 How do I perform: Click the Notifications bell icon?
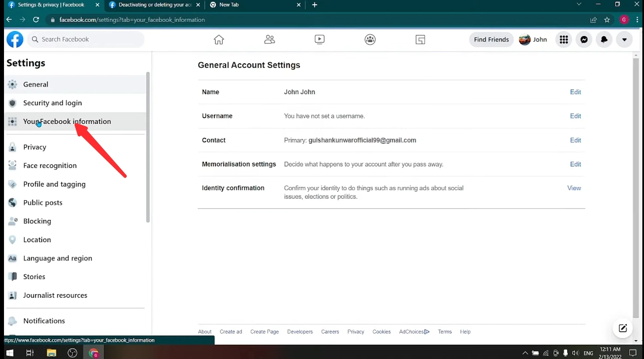[x=604, y=39]
